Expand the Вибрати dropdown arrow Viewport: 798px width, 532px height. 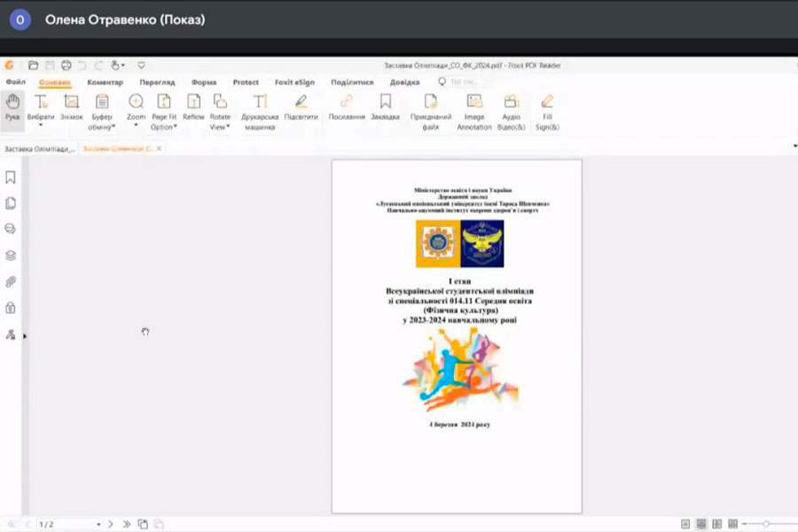pyautogui.click(x=41, y=125)
